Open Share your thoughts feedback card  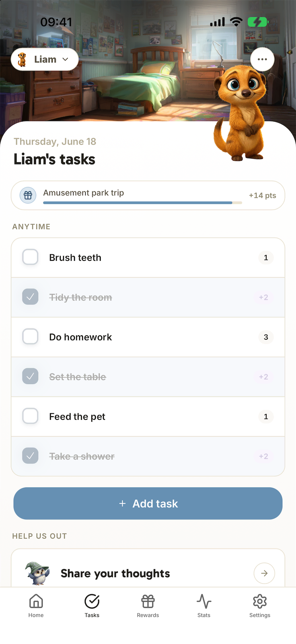coord(148,568)
